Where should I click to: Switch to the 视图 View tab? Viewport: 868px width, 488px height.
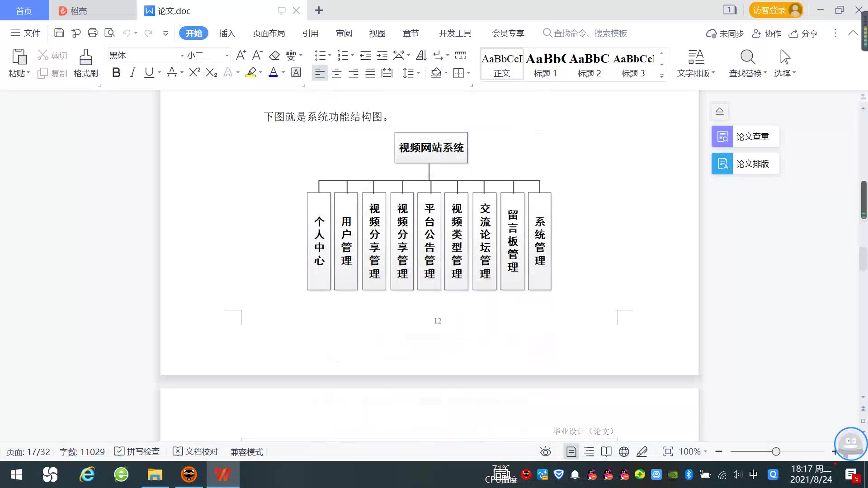click(377, 33)
